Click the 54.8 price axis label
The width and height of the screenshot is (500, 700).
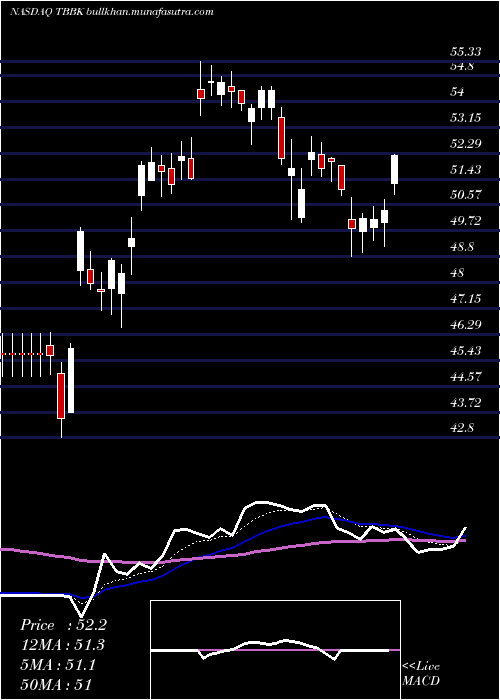click(x=462, y=66)
